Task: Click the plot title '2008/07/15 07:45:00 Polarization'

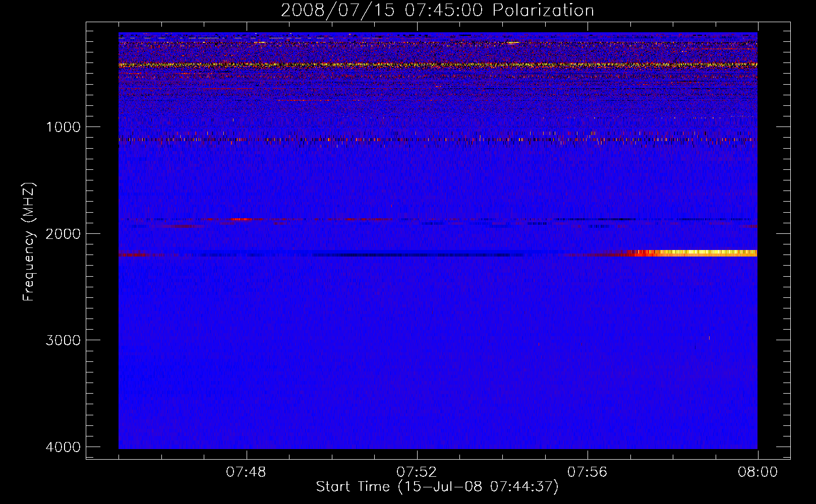Action: pos(437,10)
